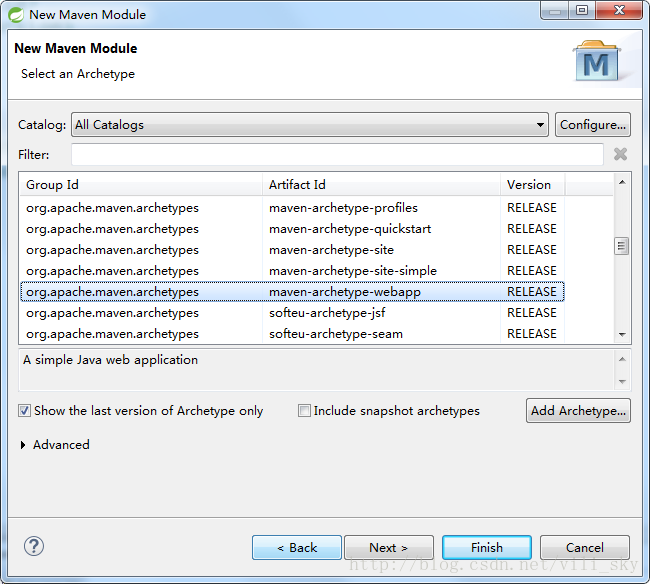Select softeu-archetype-seam row

point(292,334)
